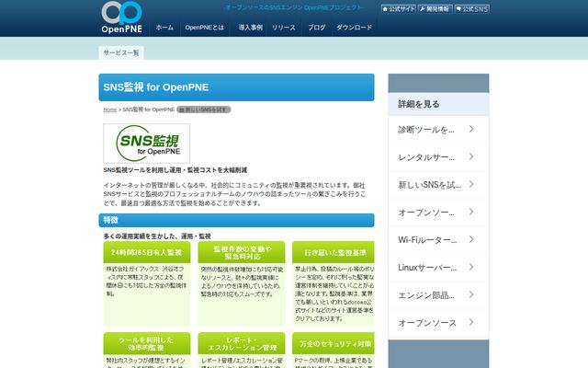Open the OpenPNEとは menu item
The image size is (588, 368).
click(x=204, y=28)
